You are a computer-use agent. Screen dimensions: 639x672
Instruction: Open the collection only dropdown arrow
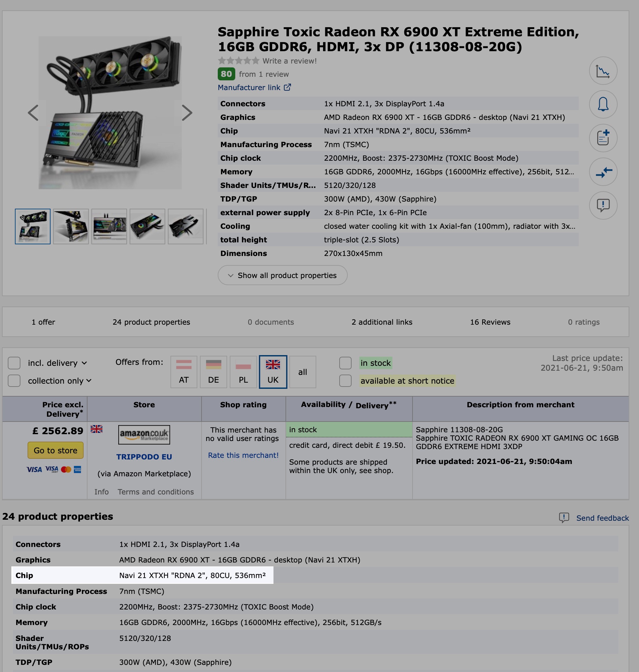point(89,381)
